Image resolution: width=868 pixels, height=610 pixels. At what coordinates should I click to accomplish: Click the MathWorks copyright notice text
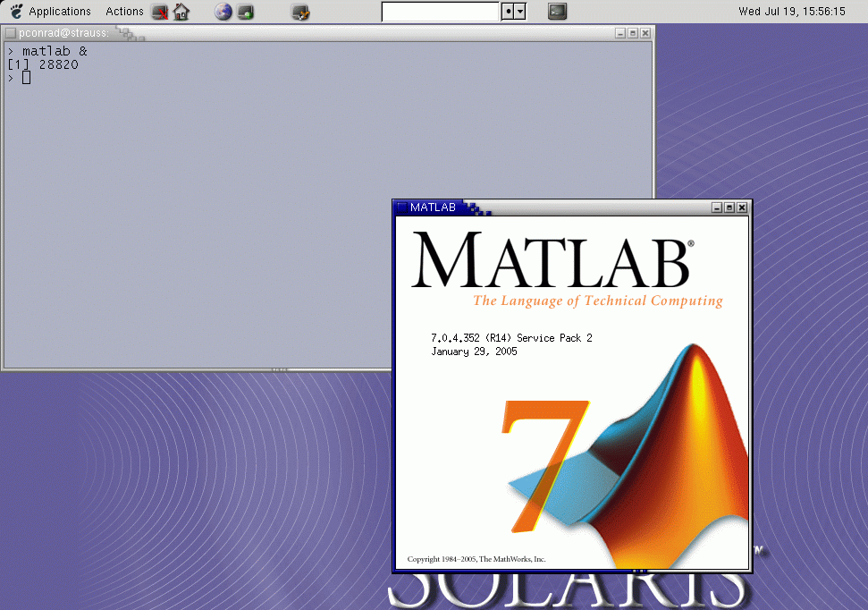point(476,559)
